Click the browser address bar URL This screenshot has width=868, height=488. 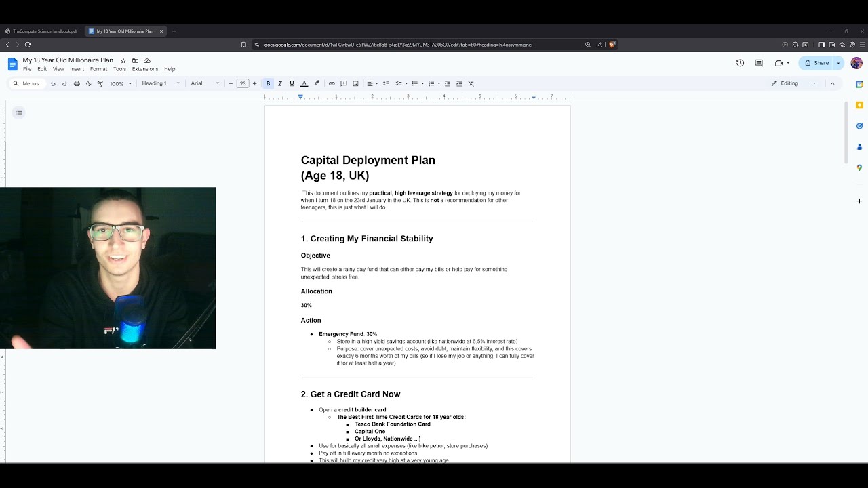coord(398,45)
